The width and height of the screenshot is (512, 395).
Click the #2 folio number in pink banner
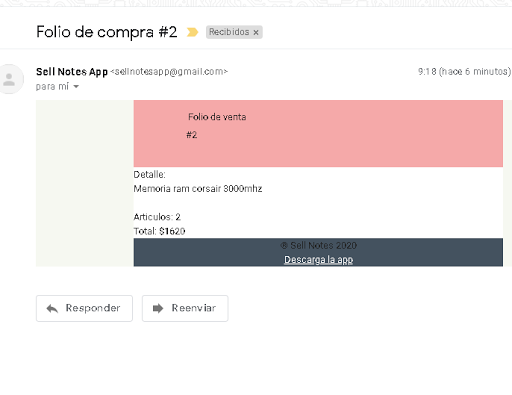[x=192, y=135]
